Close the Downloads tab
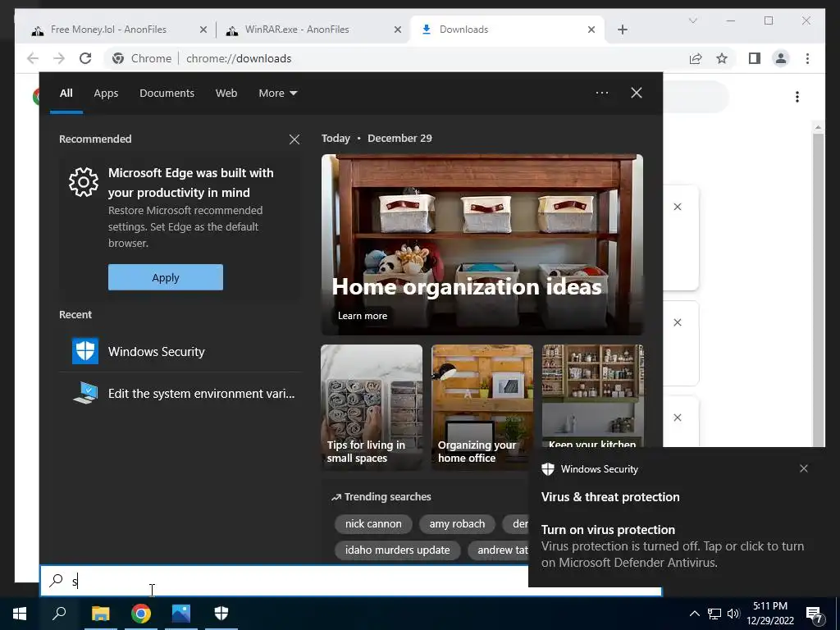 coord(591,30)
